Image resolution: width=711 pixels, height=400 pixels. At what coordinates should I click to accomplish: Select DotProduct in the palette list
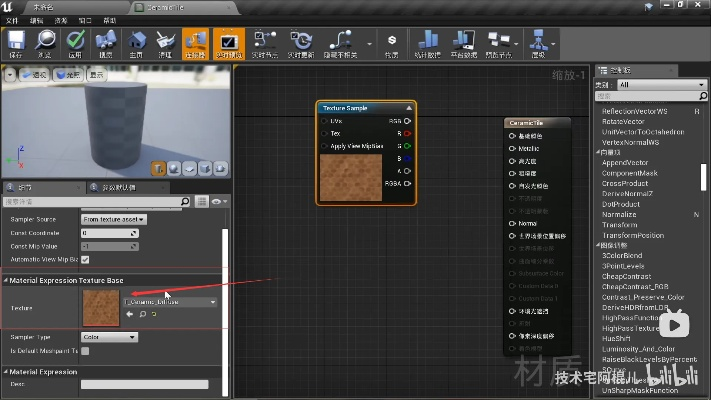pyautogui.click(x=620, y=204)
